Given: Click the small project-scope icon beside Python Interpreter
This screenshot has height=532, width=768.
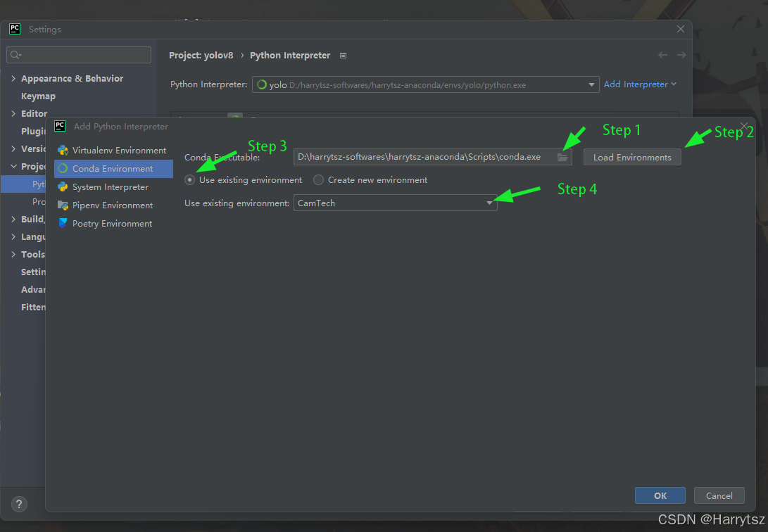Looking at the screenshot, I should pos(344,56).
